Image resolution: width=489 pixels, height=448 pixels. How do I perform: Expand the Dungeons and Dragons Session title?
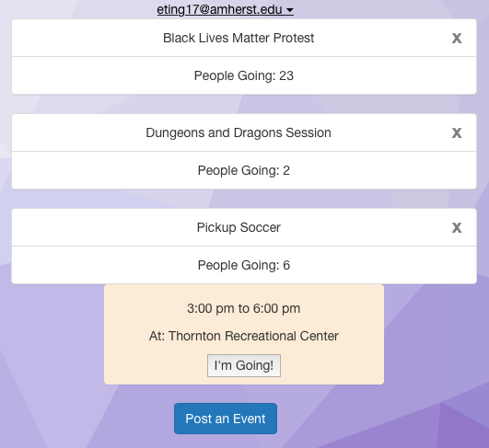[x=239, y=132]
